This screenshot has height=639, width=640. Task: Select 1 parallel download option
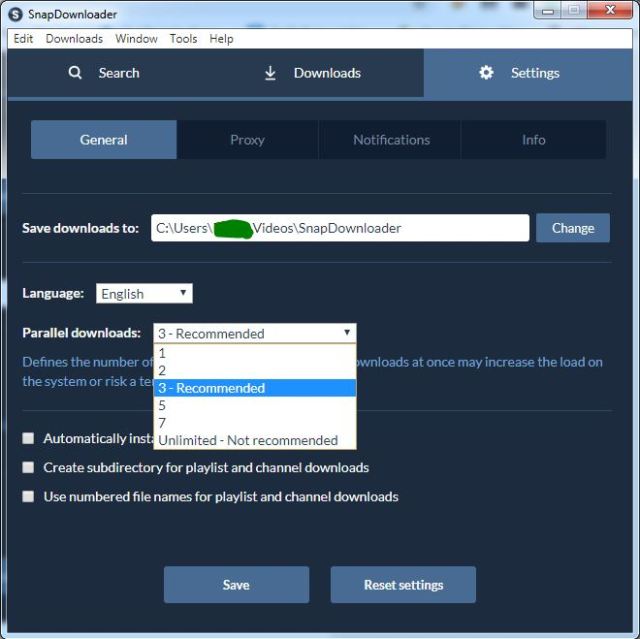coord(255,353)
